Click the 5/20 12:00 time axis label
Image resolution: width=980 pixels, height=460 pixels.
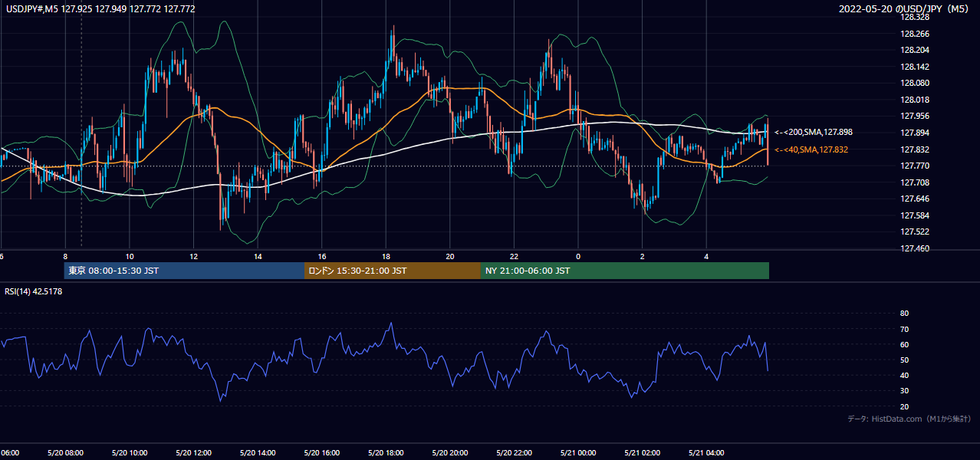click(193, 453)
